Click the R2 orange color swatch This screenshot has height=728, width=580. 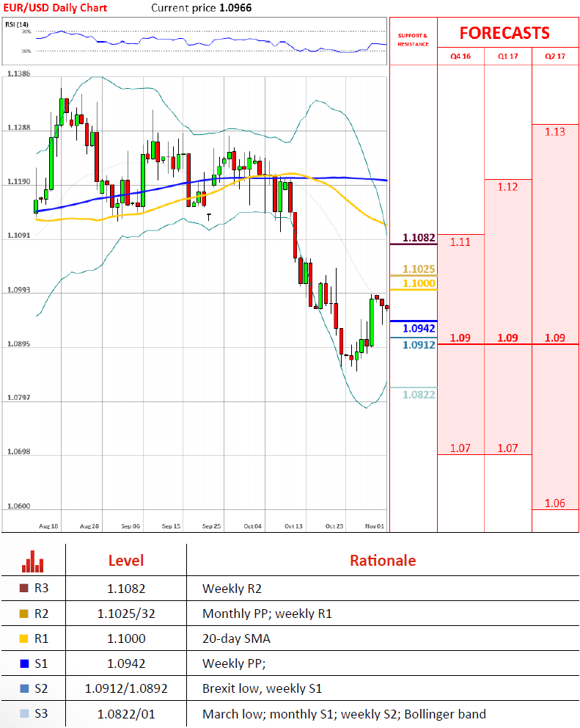pos(24,614)
